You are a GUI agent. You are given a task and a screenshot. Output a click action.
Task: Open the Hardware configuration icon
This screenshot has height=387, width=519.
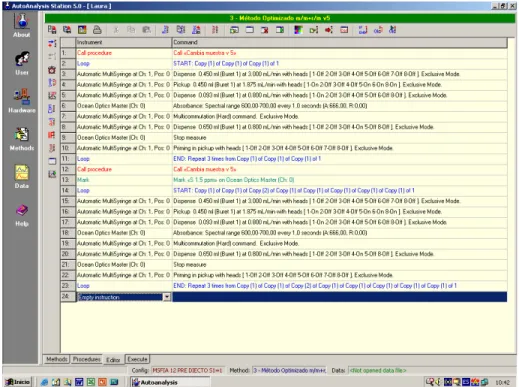[x=22, y=101]
